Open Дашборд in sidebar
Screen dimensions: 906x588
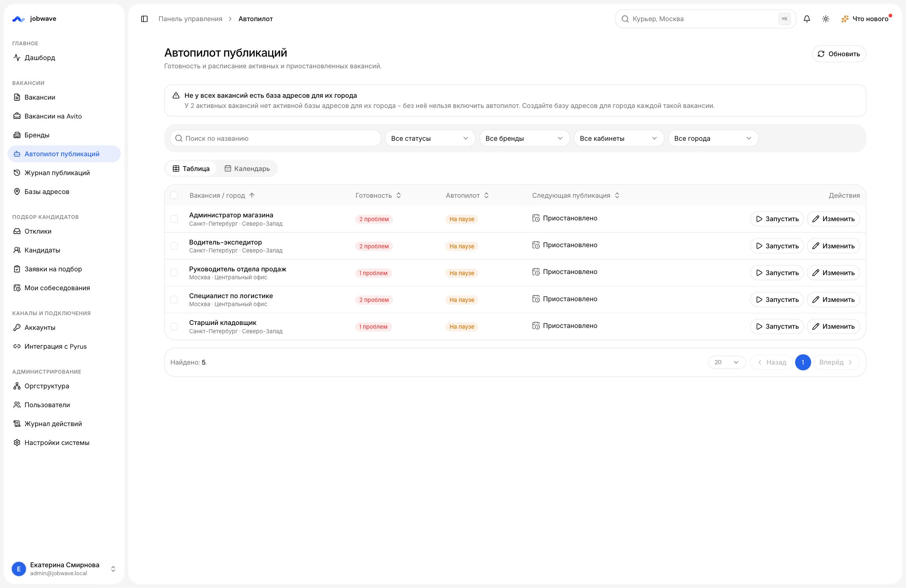tap(64, 57)
